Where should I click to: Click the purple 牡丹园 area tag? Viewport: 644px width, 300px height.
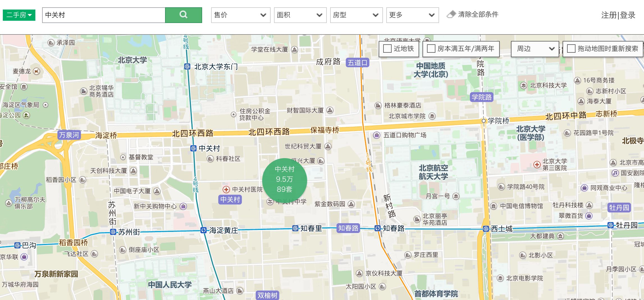619,207
